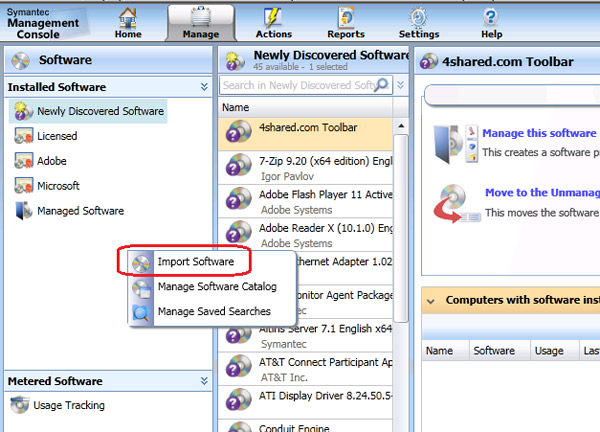This screenshot has height=432, width=600.
Task: Expand advanced search options chevron
Action: point(401,85)
